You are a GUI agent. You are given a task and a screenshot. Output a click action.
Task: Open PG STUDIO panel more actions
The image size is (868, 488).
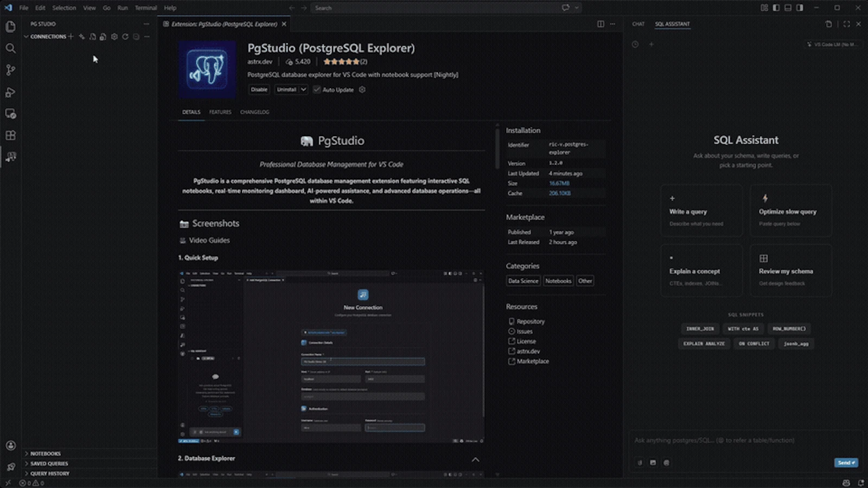pos(146,24)
